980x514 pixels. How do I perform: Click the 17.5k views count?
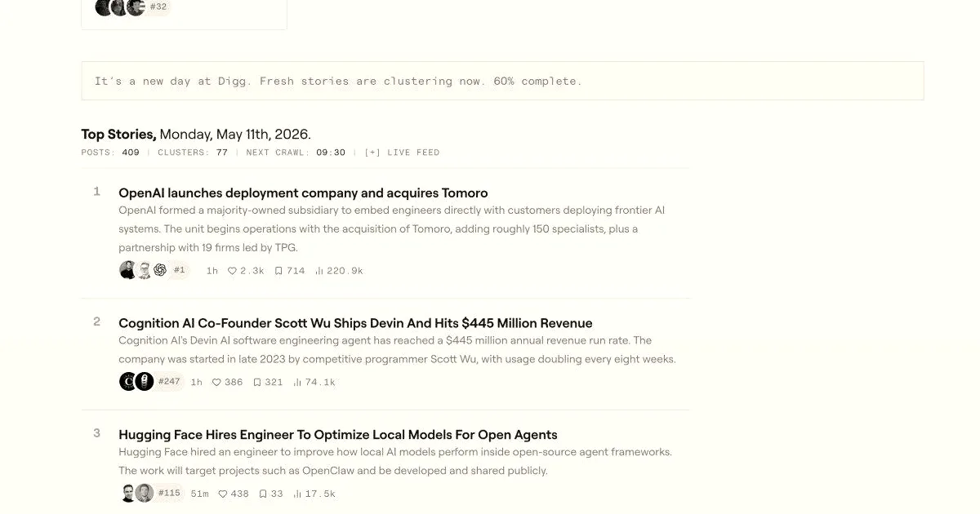click(x=320, y=494)
